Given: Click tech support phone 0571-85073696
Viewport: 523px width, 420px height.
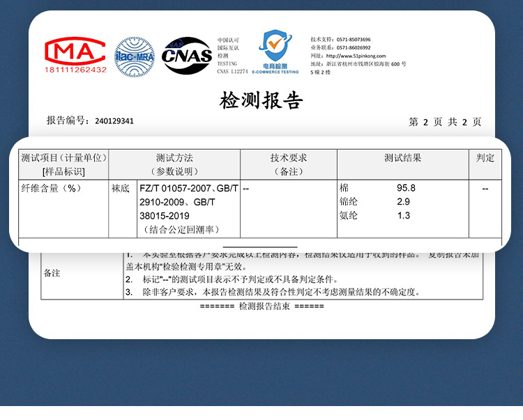Looking at the screenshot, I should click(354, 40).
